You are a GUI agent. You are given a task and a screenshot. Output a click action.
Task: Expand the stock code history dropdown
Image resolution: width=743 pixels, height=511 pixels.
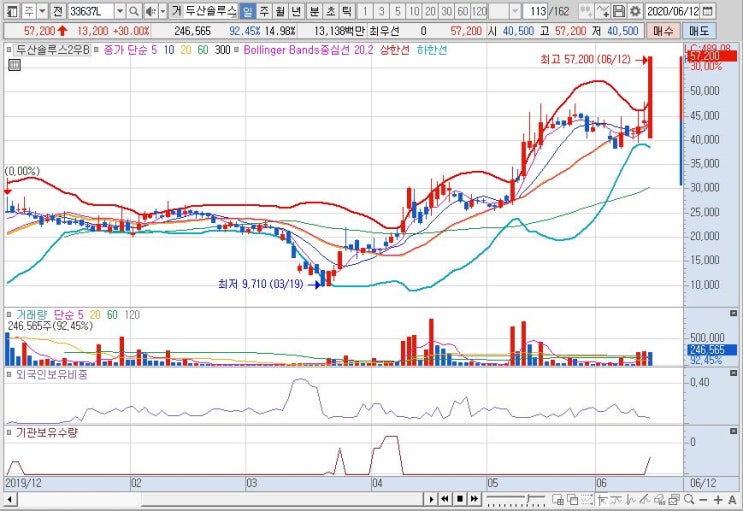[120, 10]
